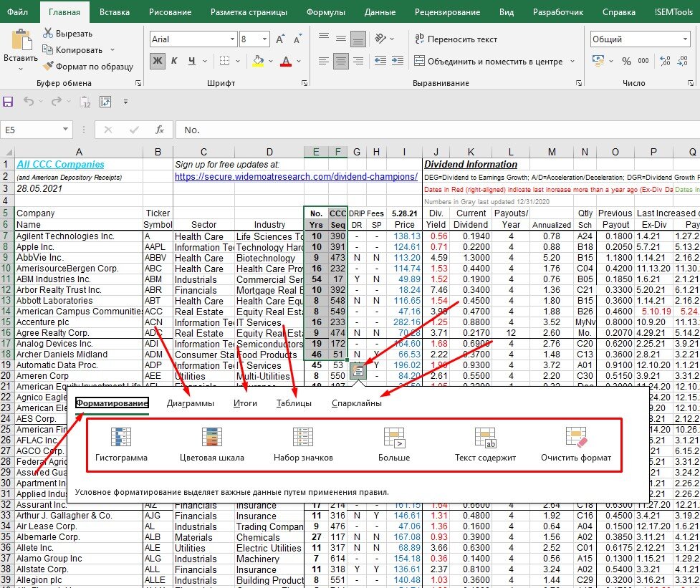Click the formula bar containing No.
This screenshot has width=700, height=588.
coord(438,130)
